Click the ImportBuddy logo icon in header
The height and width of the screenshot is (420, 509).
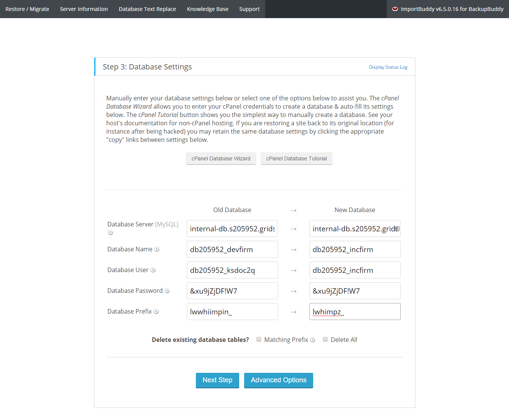395,9
